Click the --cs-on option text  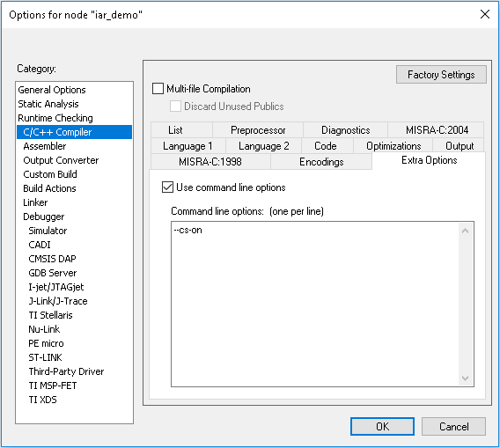tap(187, 230)
